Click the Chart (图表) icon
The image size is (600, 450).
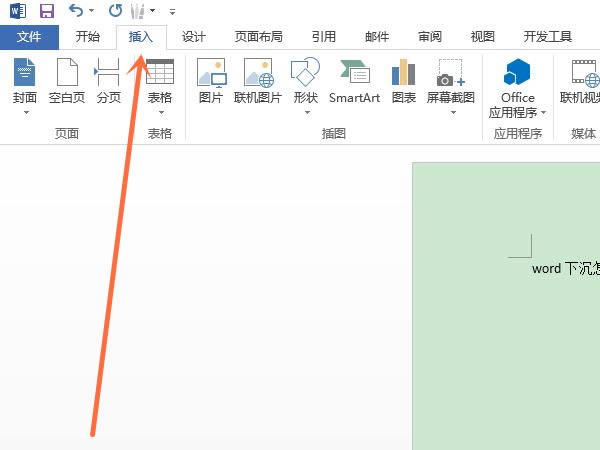[404, 80]
